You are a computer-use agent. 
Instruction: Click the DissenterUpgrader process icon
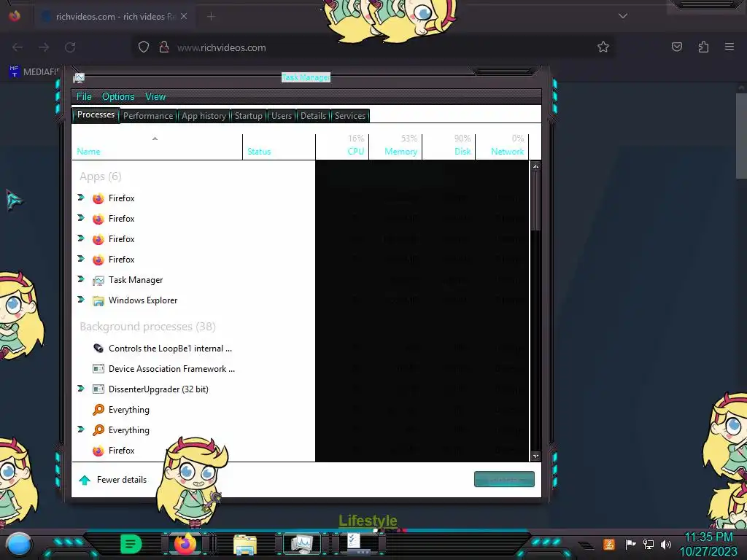98,389
